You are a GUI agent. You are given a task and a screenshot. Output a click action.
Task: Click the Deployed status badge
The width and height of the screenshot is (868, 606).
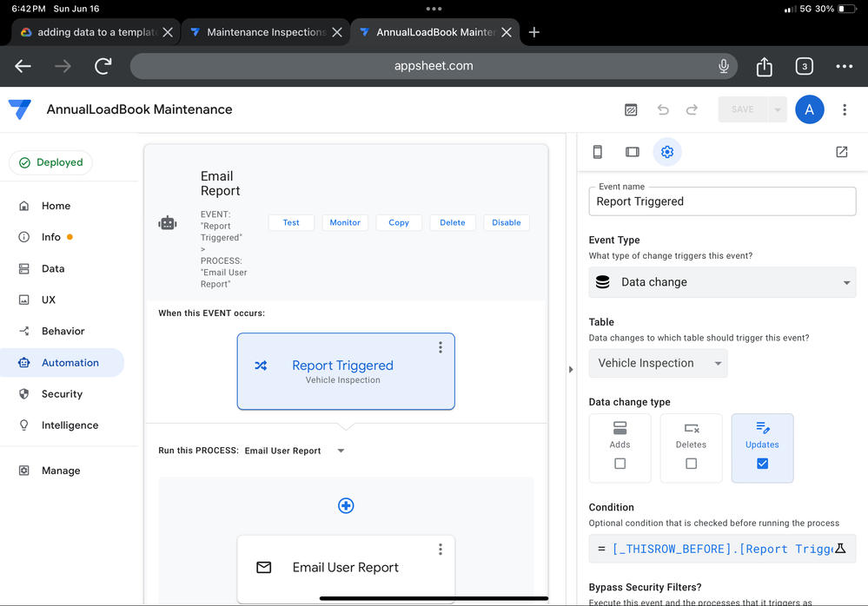pyautogui.click(x=51, y=162)
